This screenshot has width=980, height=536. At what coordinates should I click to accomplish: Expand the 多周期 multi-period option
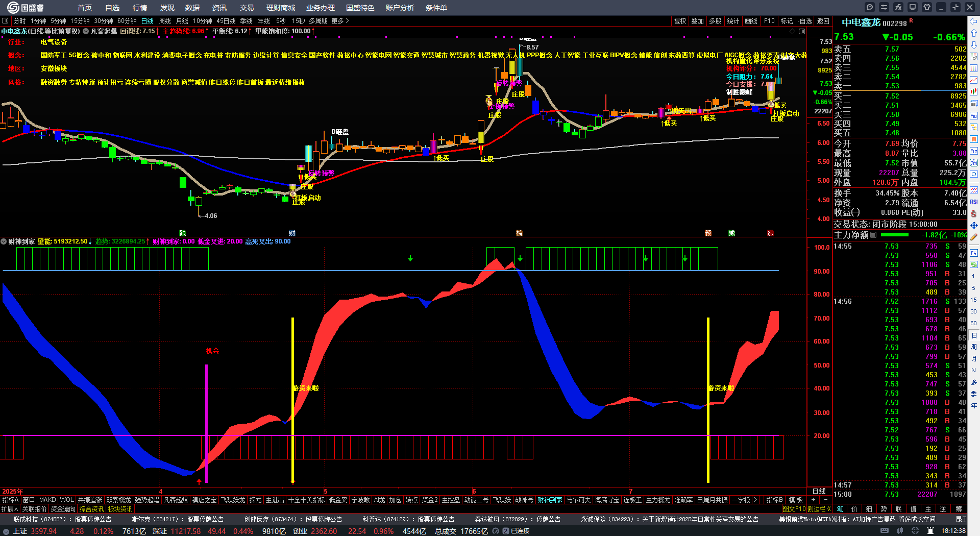click(x=318, y=21)
